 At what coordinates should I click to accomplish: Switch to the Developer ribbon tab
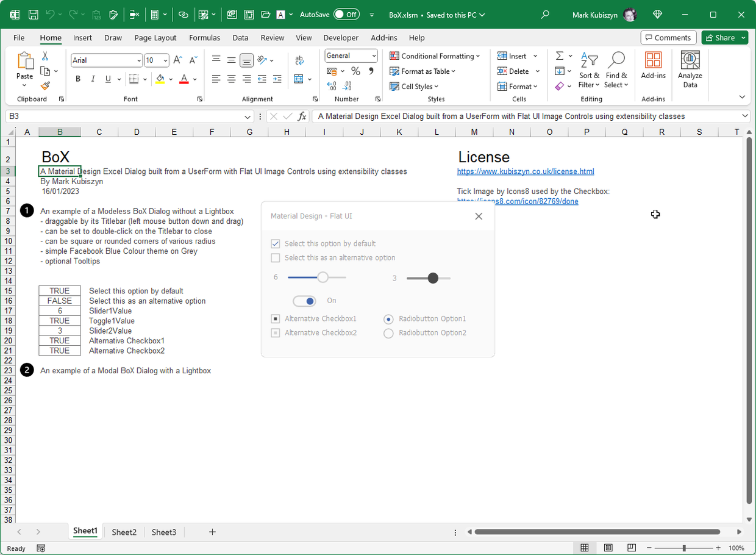tap(341, 37)
